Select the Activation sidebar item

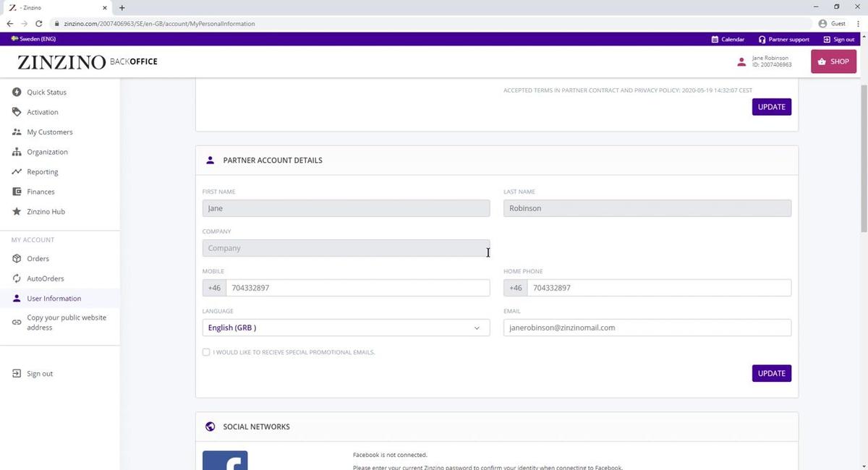click(x=42, y=111)
